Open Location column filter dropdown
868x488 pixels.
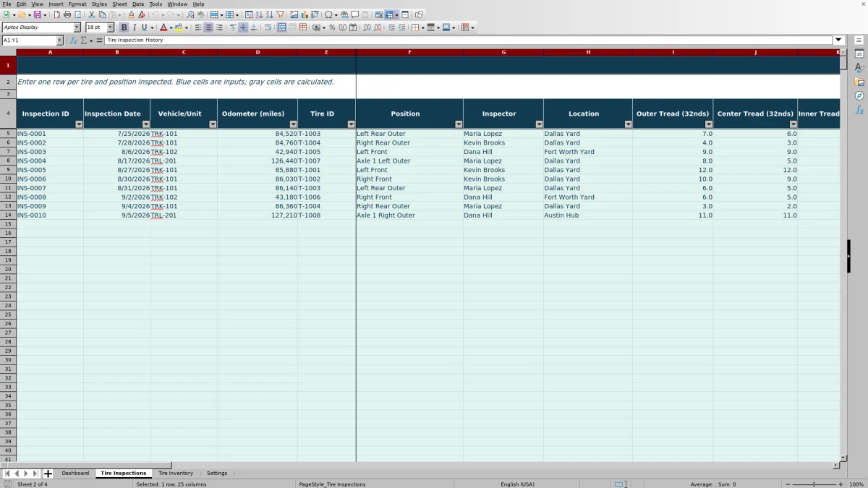628,124
